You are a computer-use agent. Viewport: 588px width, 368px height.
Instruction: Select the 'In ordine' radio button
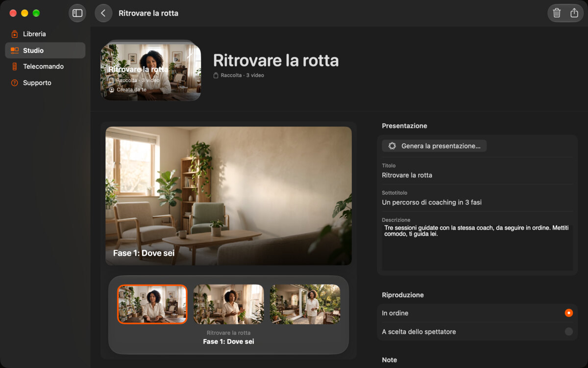[568, 313]
